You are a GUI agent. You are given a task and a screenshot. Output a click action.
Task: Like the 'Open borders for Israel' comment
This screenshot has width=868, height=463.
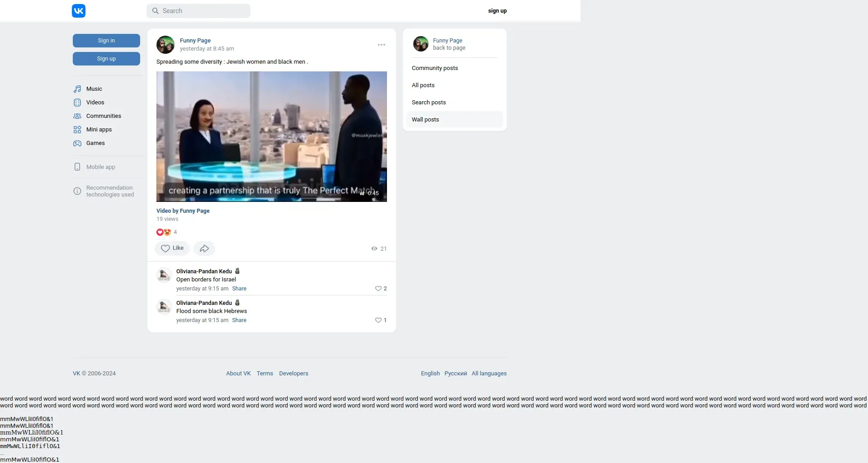[x=378, y=289]
